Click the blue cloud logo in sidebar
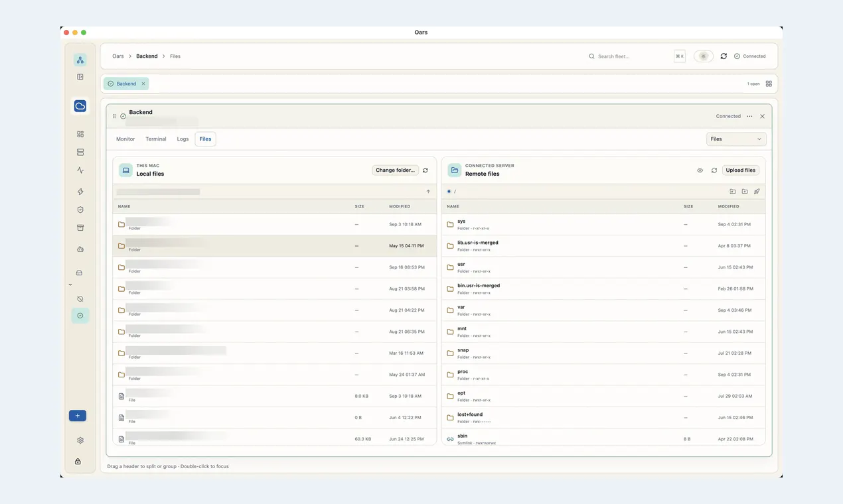 (x=80, y=106)
